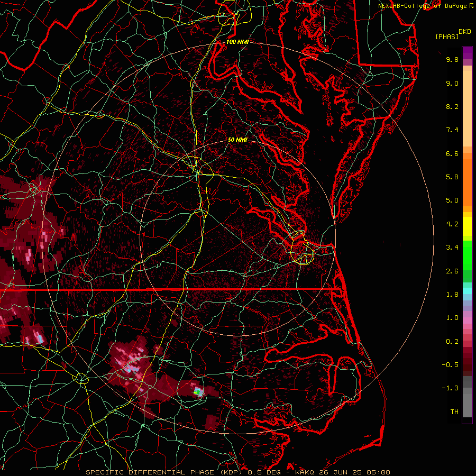Click the DKD label above the legend
The image size is (476, 476).
[x=464, y=32]
